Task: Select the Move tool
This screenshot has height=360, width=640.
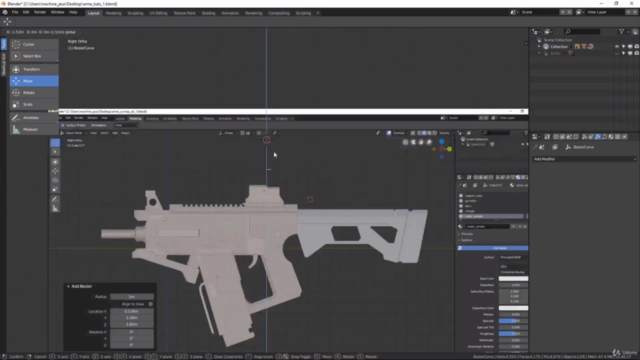Action: 34,81
